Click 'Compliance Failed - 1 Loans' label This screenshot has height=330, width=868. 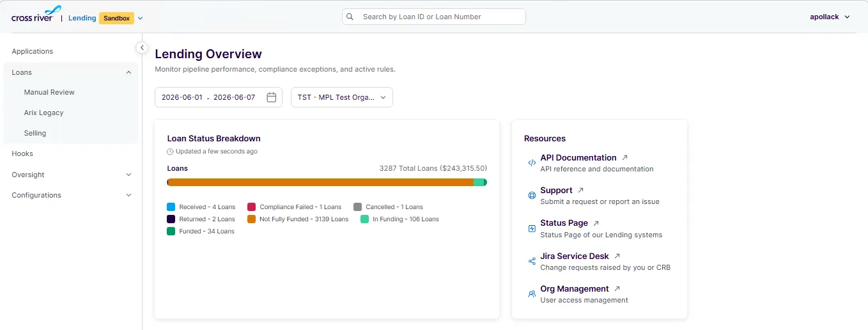[x=300, y=207]
